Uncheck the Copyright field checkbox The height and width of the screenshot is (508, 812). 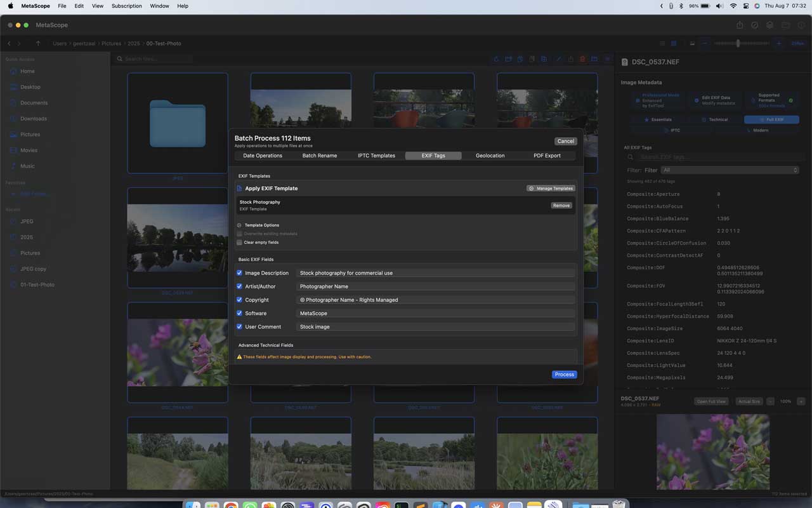(x=239, y=300)
